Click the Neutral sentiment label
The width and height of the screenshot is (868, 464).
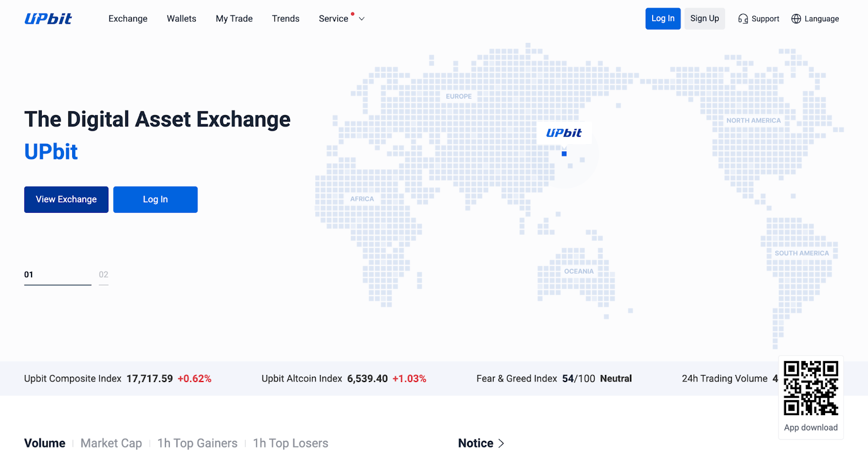(x=616, y=379)
